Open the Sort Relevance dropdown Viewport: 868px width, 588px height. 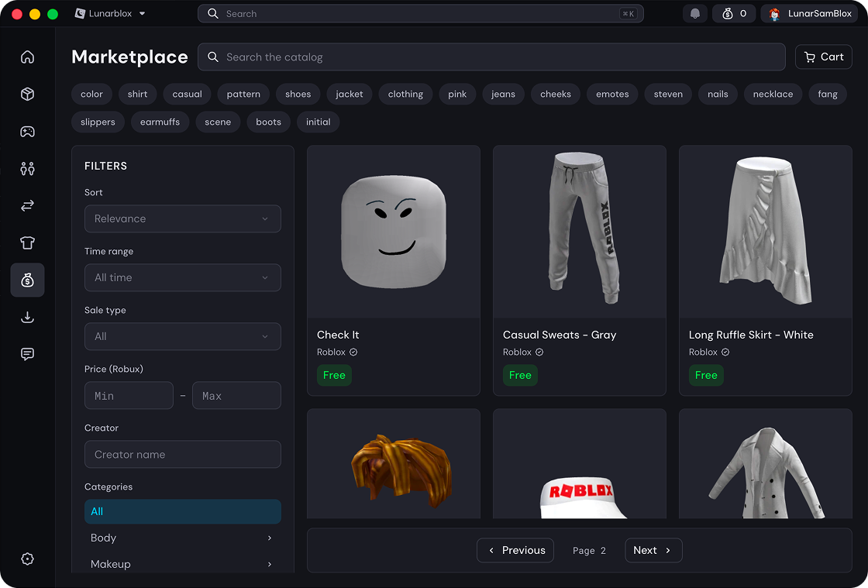(x=183, y=218)
